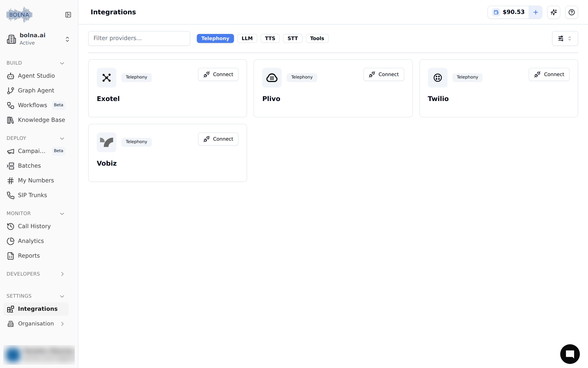Click the Plivo cloud logo icon

(x=272, y=78)
